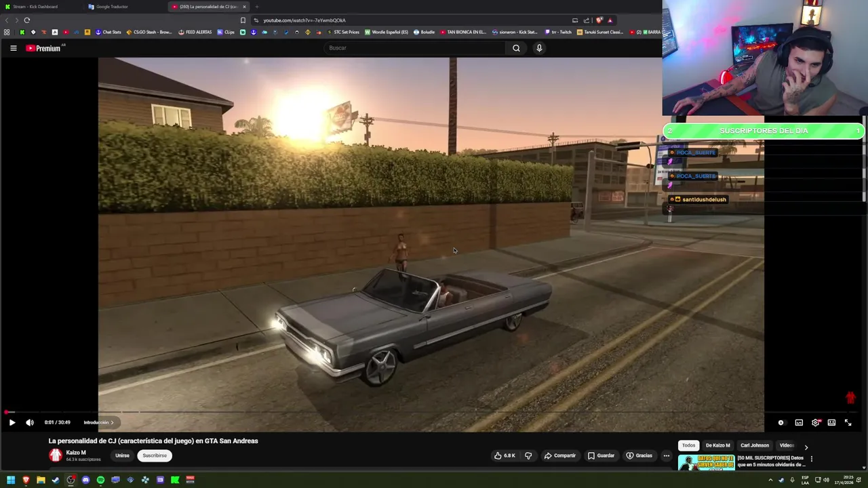Viewport: 868px width, 488px height.
Task: Open the Windows Start menu
Action: 11,480
